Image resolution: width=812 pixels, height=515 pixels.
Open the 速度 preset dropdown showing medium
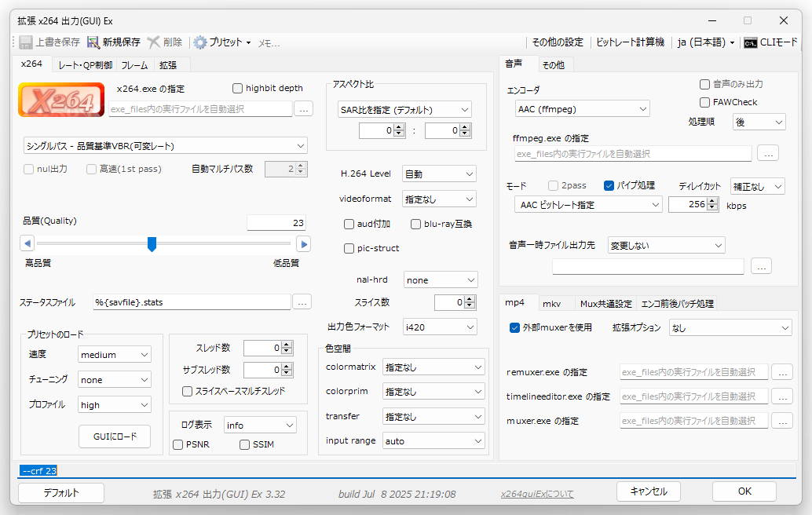coord(115,355)
